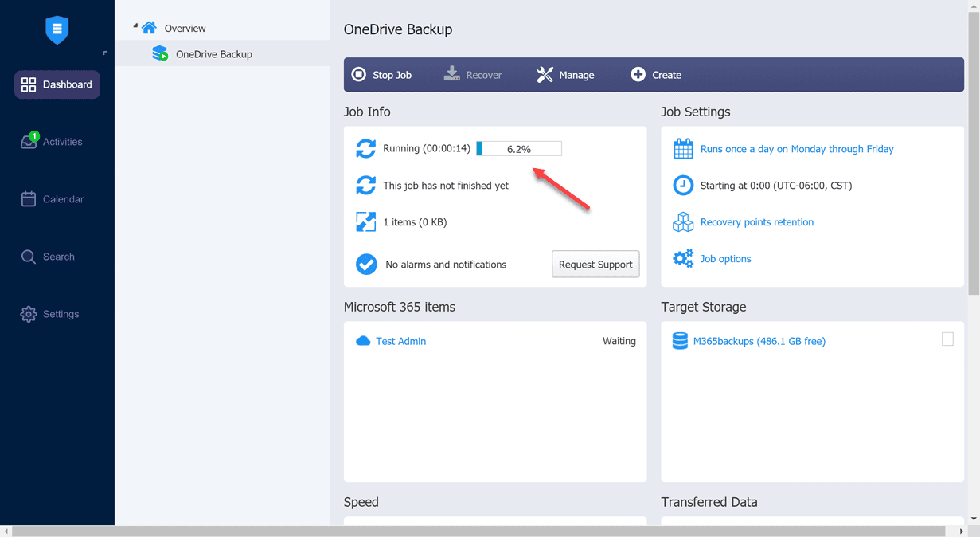980x537 pixels.
Task: Open the Settings gear icon
Action: point(29,314)
